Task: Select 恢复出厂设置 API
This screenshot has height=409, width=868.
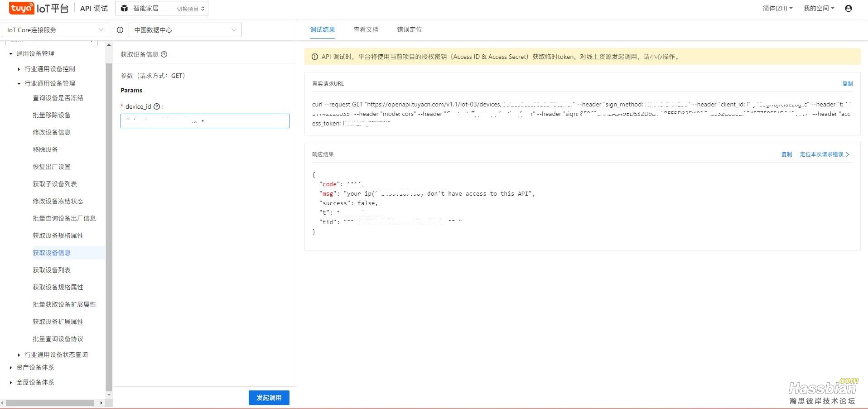Action: (x=52, y=167)
